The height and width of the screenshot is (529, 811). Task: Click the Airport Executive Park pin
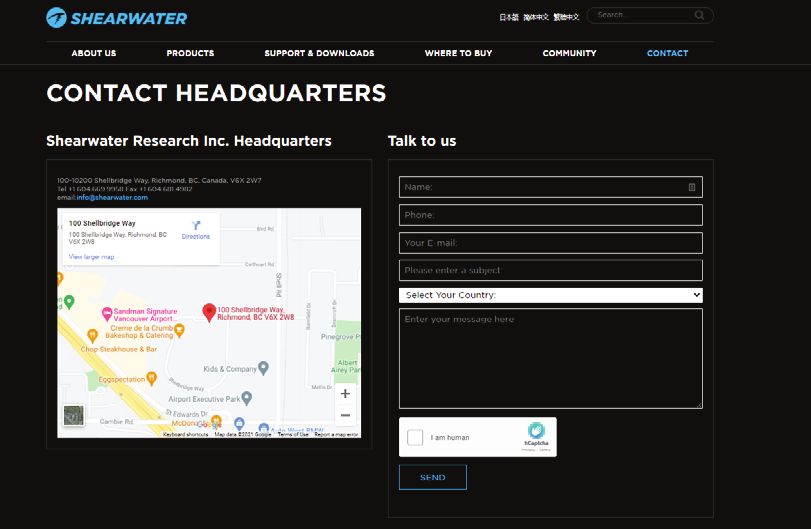(247, 398)
